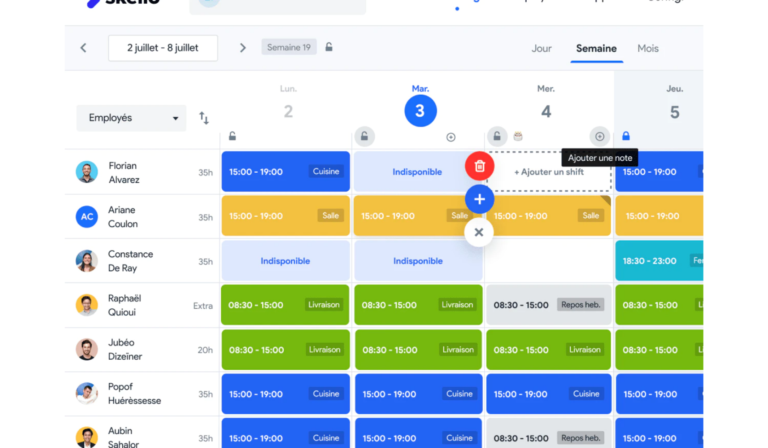Open Raphaël's Wednesday Repos heb. block
Screen dimensions: 768x448
tap(549, 305)
